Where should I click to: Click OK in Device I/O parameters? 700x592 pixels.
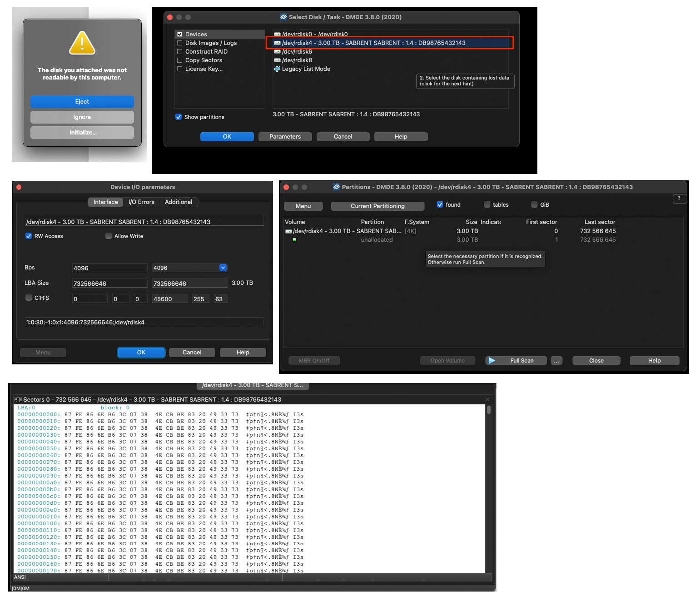point(141,353)
